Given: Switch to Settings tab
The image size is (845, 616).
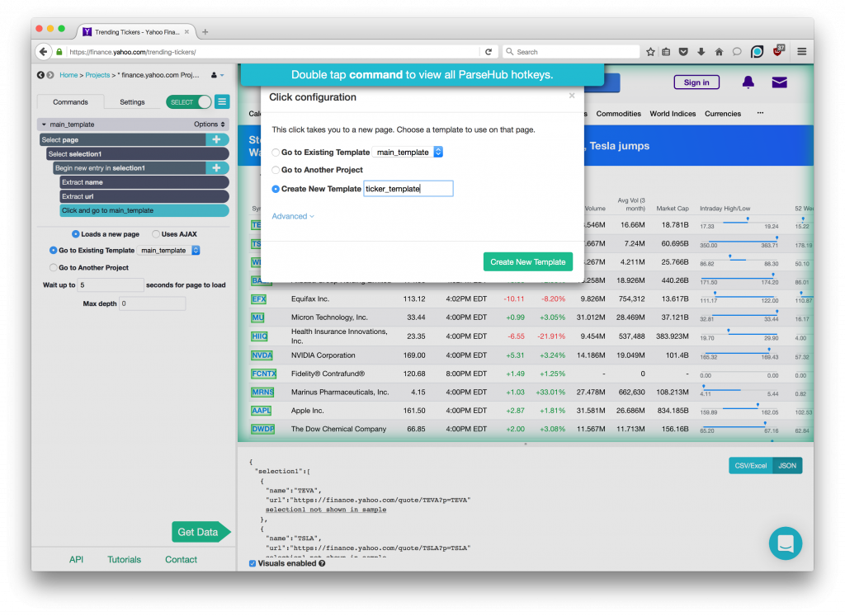Looking at the screenshot, I should (132, 101).
